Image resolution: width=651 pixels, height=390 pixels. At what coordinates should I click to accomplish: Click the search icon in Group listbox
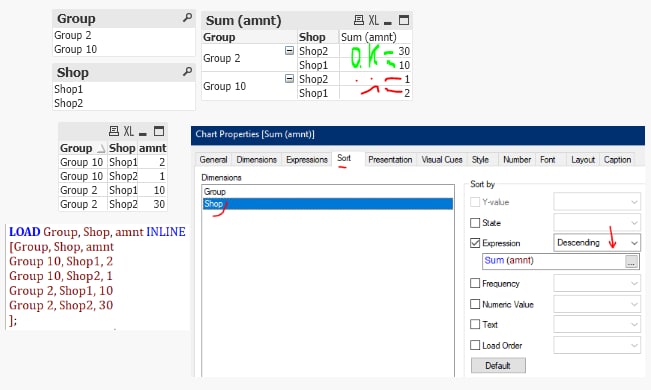pos(188,17)
